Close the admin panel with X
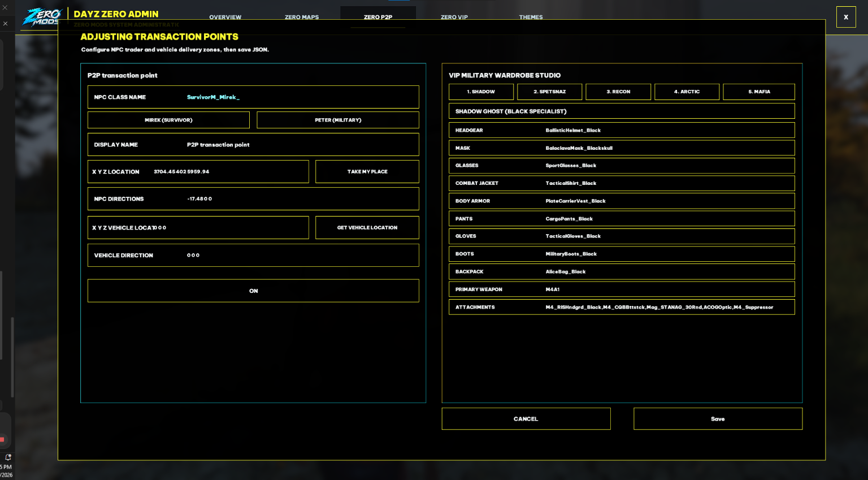868x480 pixels. coord(846,17)
